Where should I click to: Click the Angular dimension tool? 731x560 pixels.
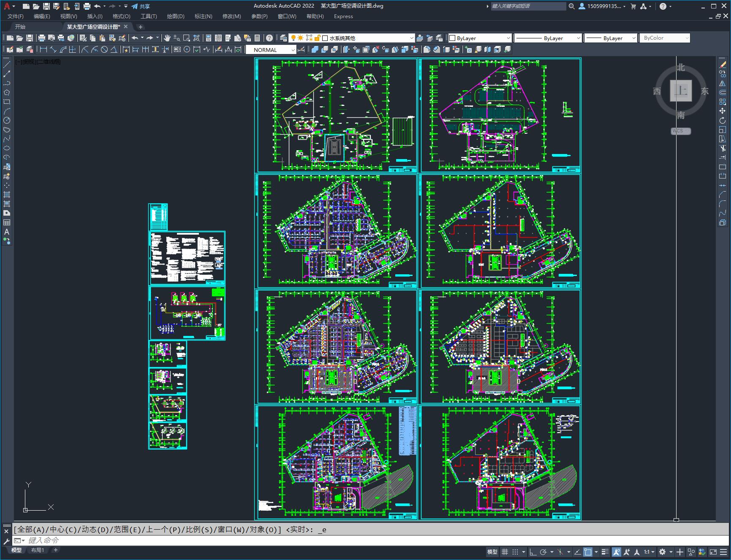point(114,50)
